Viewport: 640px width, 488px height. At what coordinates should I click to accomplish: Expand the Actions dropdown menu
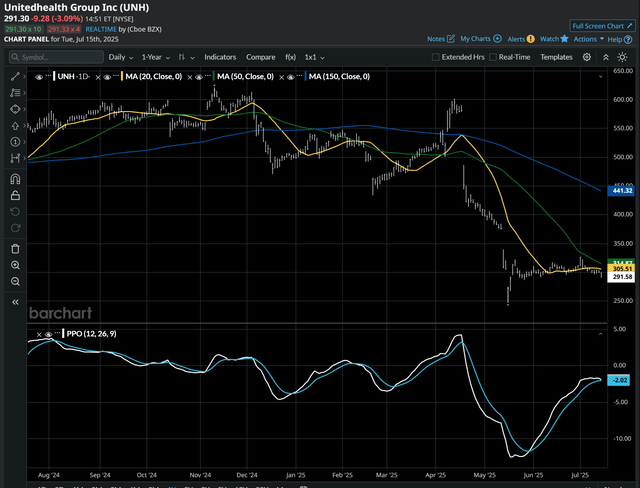click(x=589, y=39)
